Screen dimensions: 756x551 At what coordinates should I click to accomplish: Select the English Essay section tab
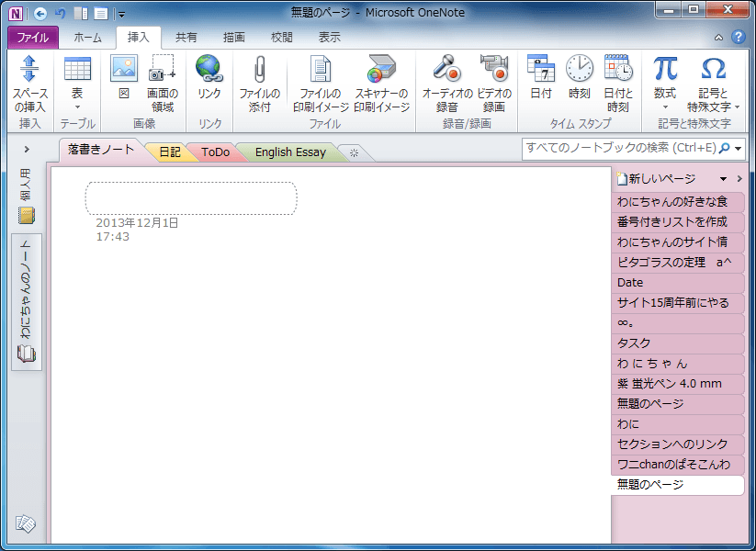click(x=290, y=152)
